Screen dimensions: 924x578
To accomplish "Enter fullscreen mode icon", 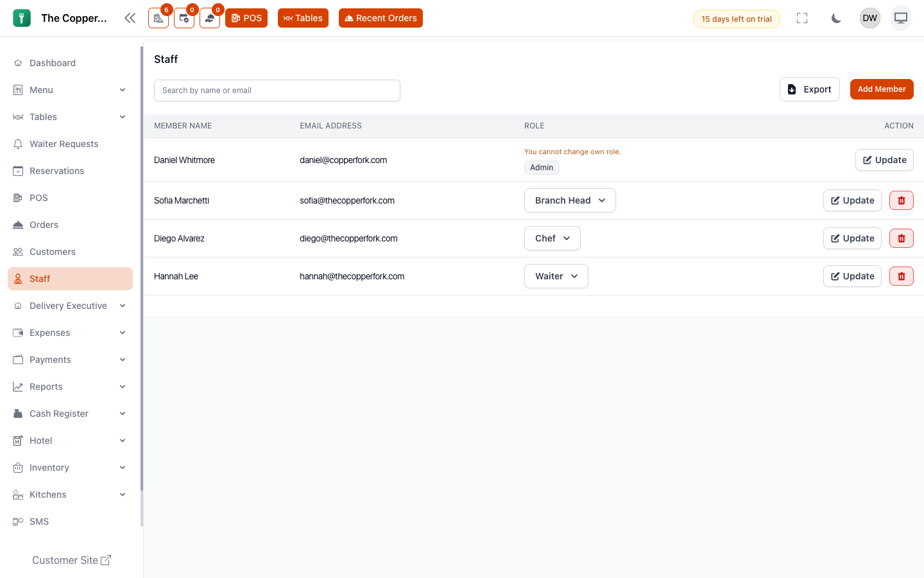I will pos(802,18).
